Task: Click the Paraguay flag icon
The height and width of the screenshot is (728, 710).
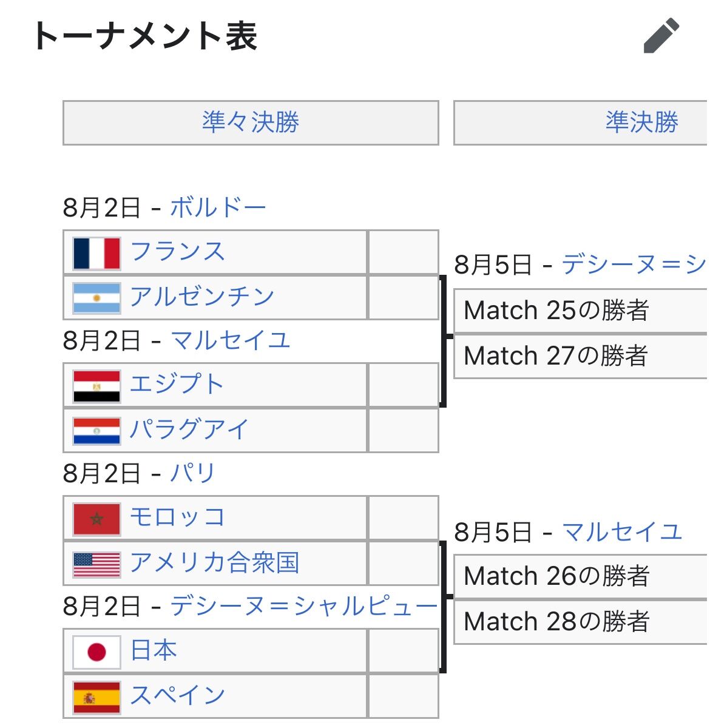Action: click(x=96, y=431)
